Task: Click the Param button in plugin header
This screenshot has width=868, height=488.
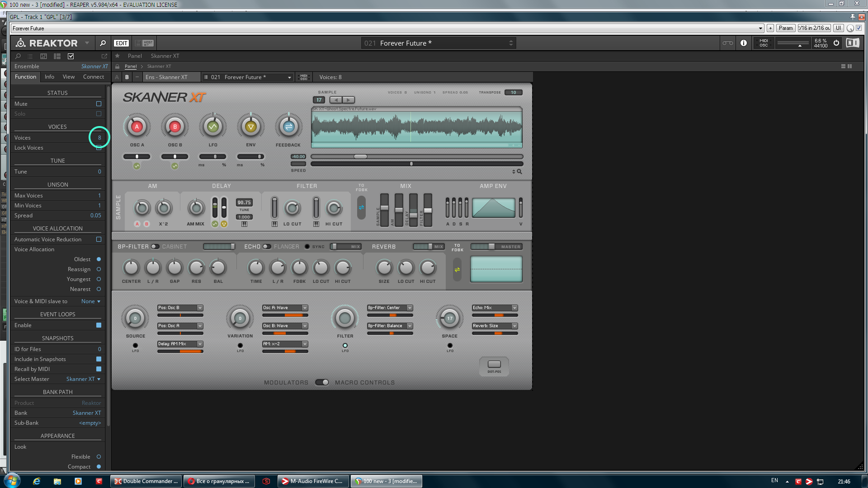Action: [x=786, y=28]
